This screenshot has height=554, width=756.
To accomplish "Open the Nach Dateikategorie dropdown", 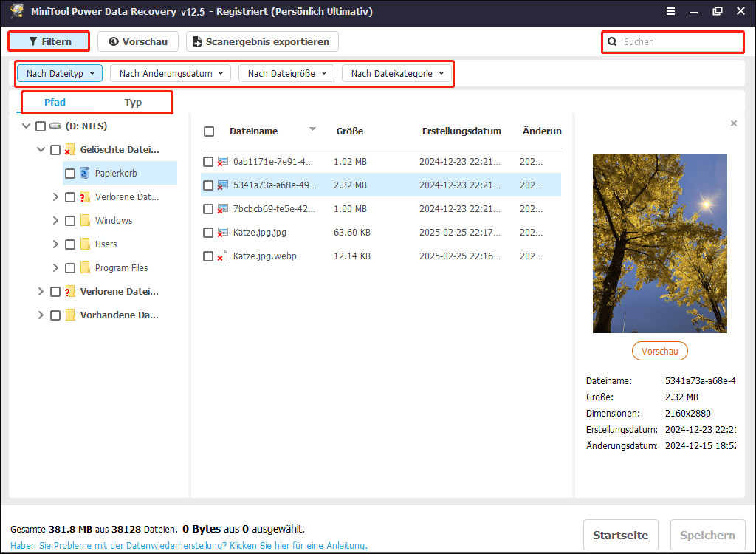I will [396, 73].
